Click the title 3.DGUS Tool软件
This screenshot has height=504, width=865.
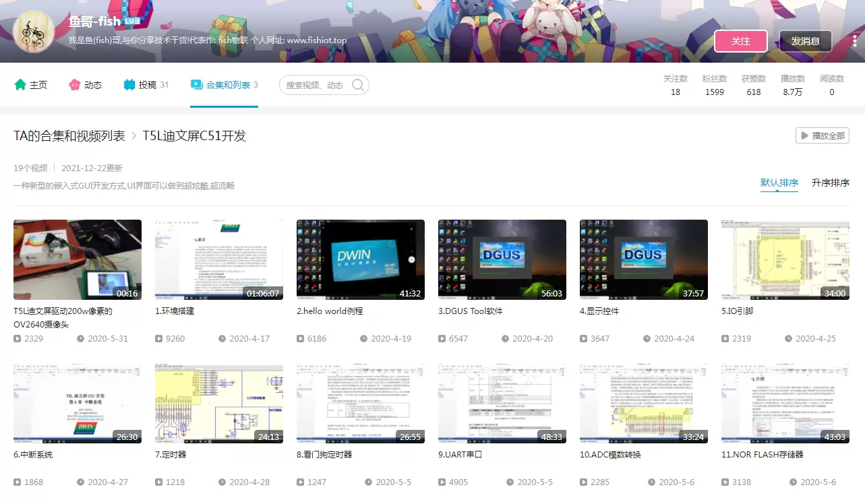click(x=471, y=311)
